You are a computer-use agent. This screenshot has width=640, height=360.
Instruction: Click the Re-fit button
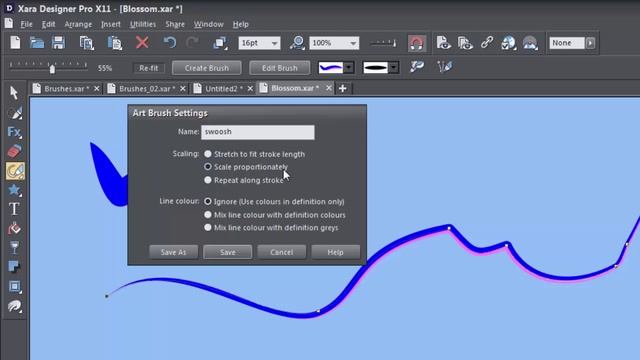tap(149, 68)
